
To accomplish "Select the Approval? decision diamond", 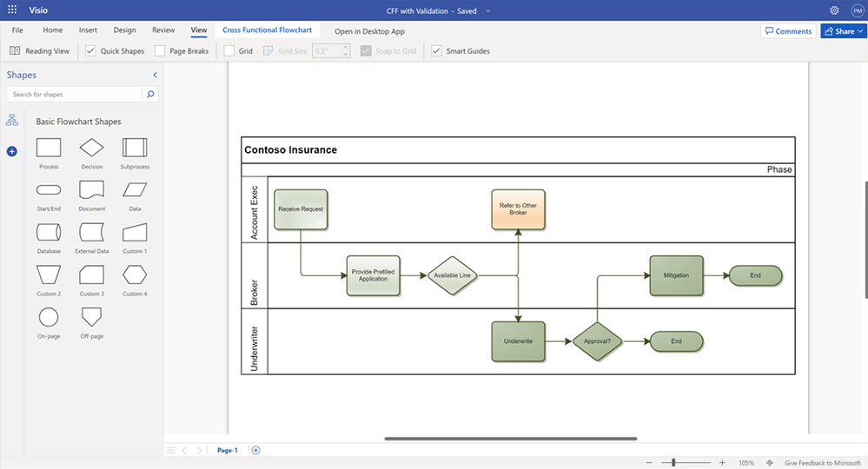I will [597, 341].
